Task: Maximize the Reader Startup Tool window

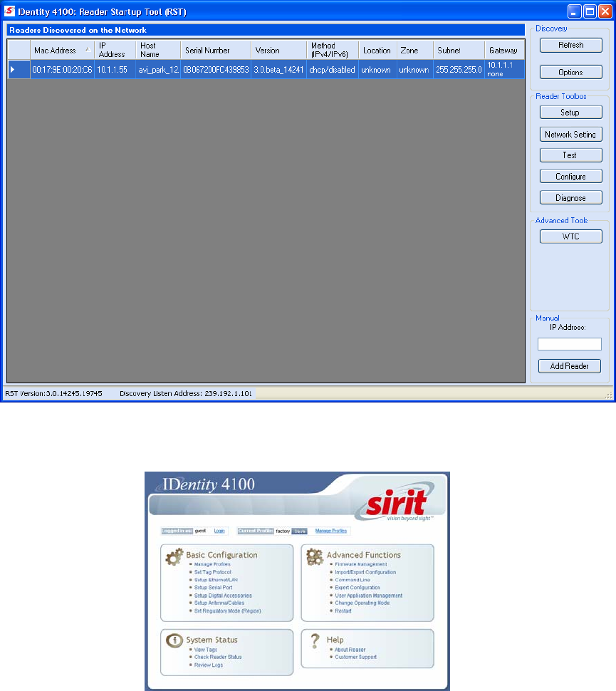Action: coord(590,11)
